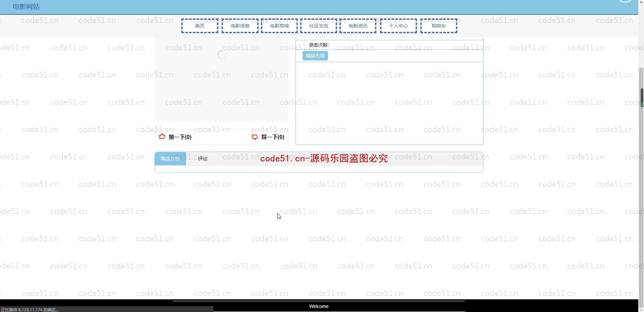Open 电影资讯 section
This screenshot has width=644, height=312.
(358, 26)
